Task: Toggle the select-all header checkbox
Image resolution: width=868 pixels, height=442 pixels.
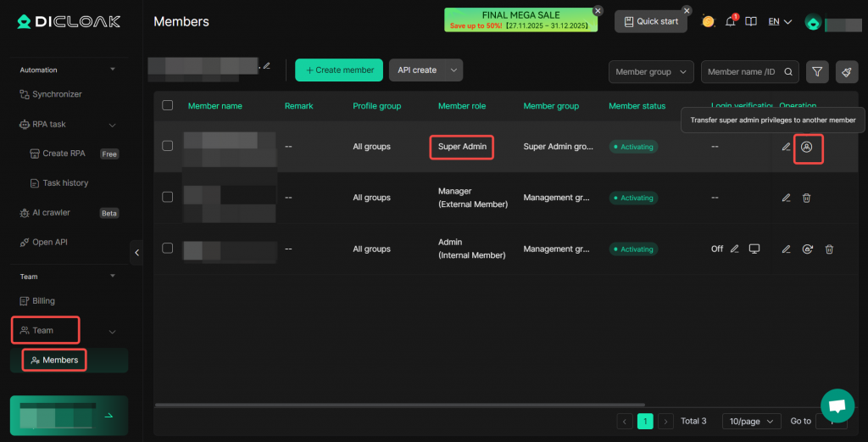Action: pos(167,105)
